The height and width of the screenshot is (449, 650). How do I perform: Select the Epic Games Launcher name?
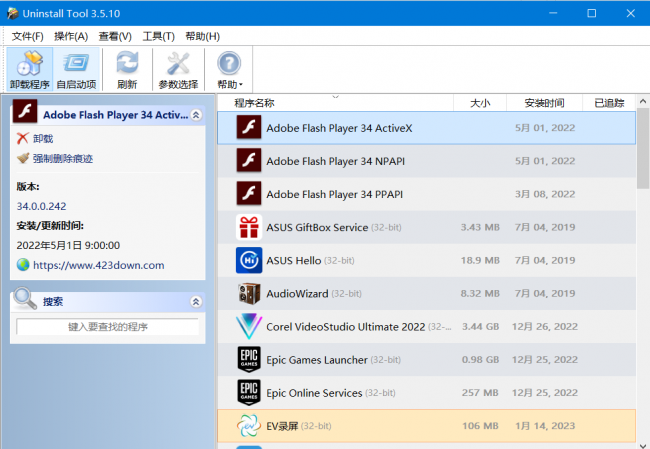pyautogui.click(x=317, y=360)
